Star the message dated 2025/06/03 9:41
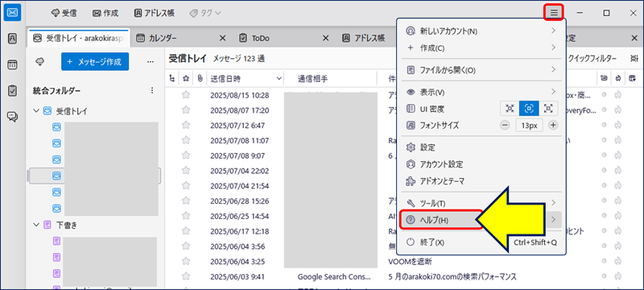Screen dimensions: 644x290 [x=186, y=276]
